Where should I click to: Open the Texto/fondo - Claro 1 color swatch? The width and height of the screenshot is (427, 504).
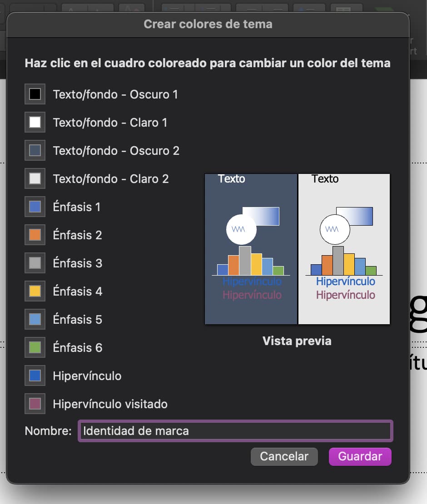coord(35,122)
